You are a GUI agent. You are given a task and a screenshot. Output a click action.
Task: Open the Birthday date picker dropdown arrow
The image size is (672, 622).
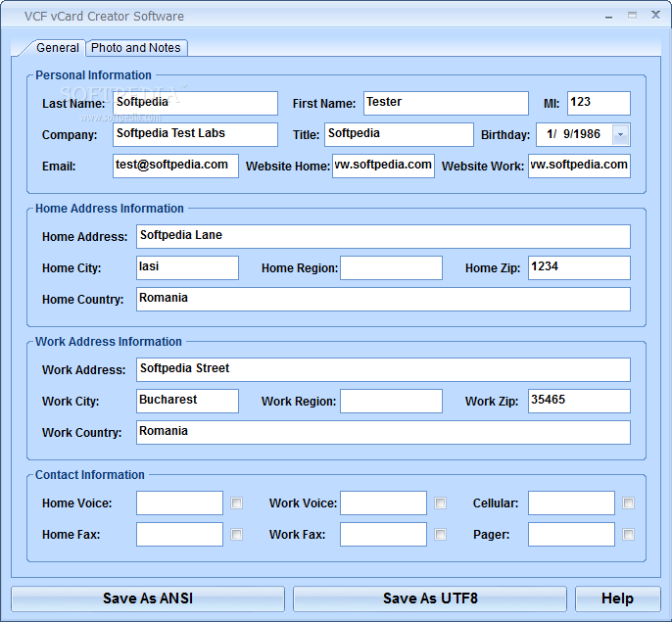coord(620,134)
